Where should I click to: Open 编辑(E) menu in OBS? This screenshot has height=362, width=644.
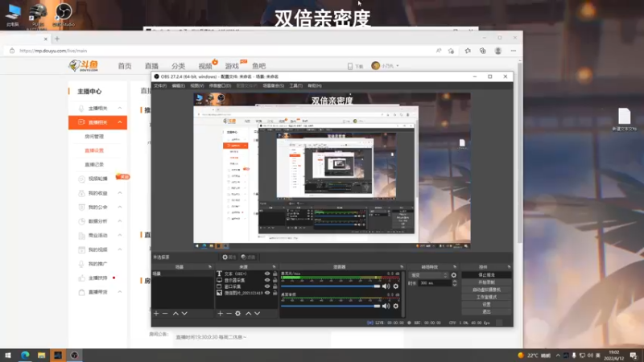pos(178,86)
